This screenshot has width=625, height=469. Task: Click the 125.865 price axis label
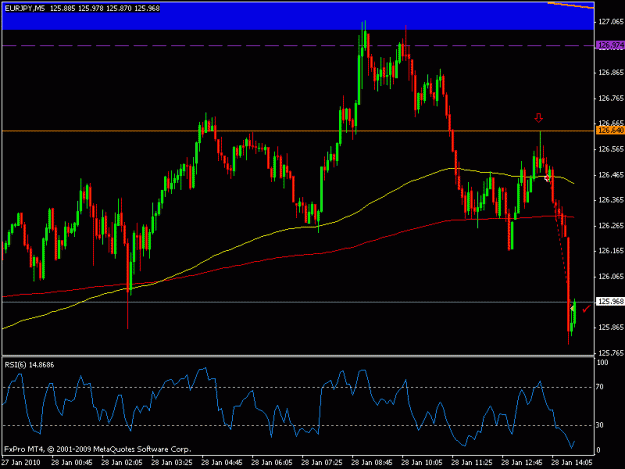611,327
